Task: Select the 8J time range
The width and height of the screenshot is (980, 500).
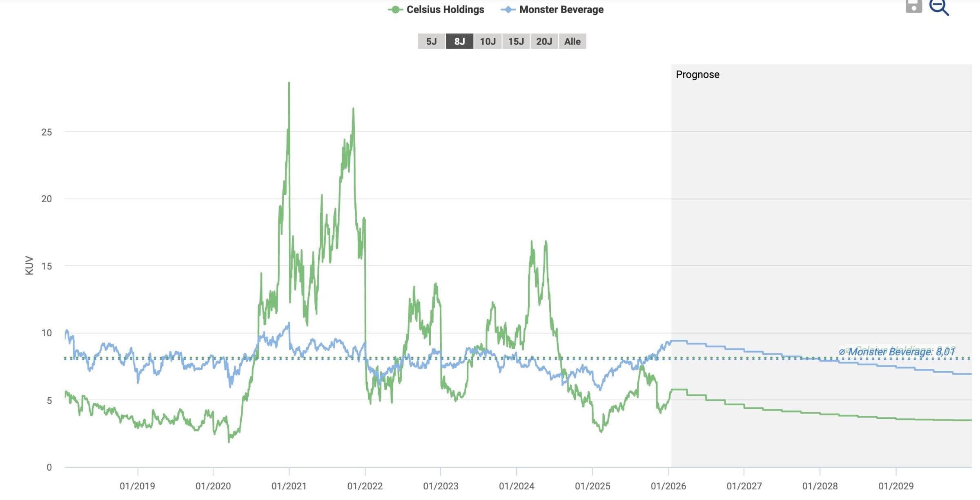Action: point(459,41)
